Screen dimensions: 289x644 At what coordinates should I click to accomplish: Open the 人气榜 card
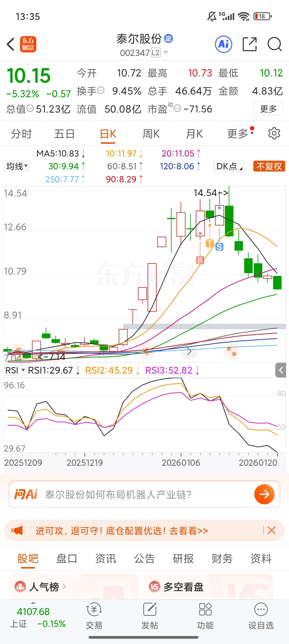[x=74, y=586]
